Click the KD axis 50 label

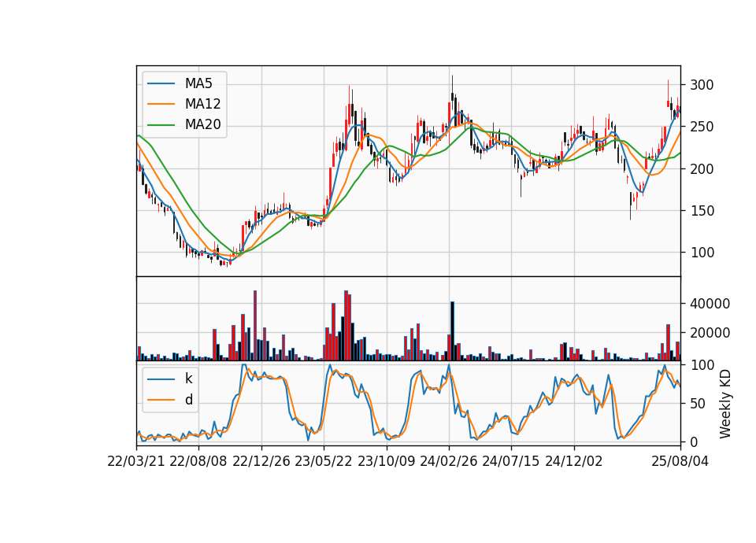698,404
